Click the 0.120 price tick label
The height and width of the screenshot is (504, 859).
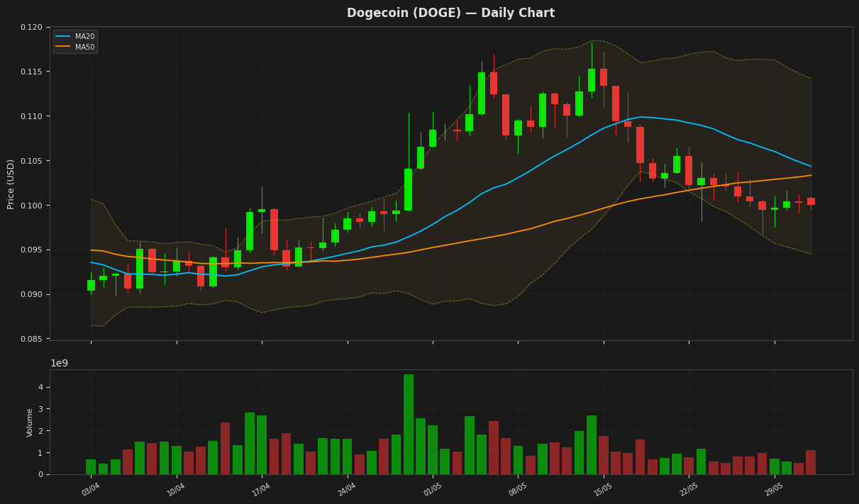[x=31, y=27]
